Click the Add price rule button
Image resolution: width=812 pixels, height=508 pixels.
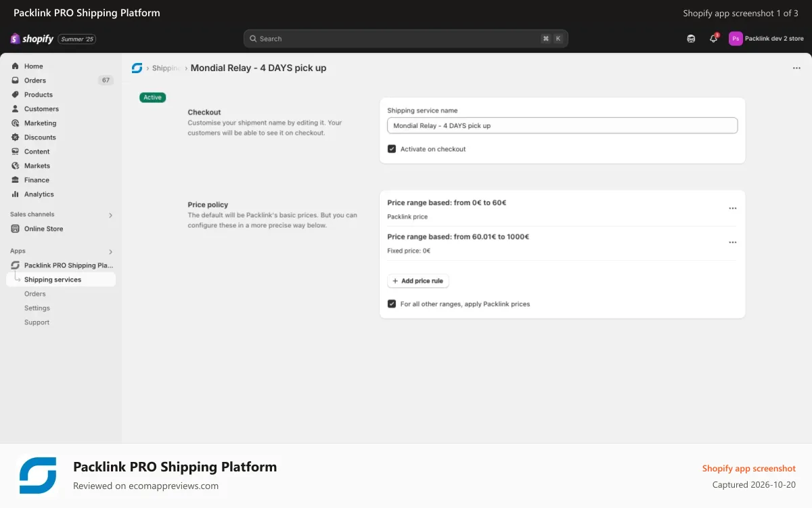tap(418, 281)
